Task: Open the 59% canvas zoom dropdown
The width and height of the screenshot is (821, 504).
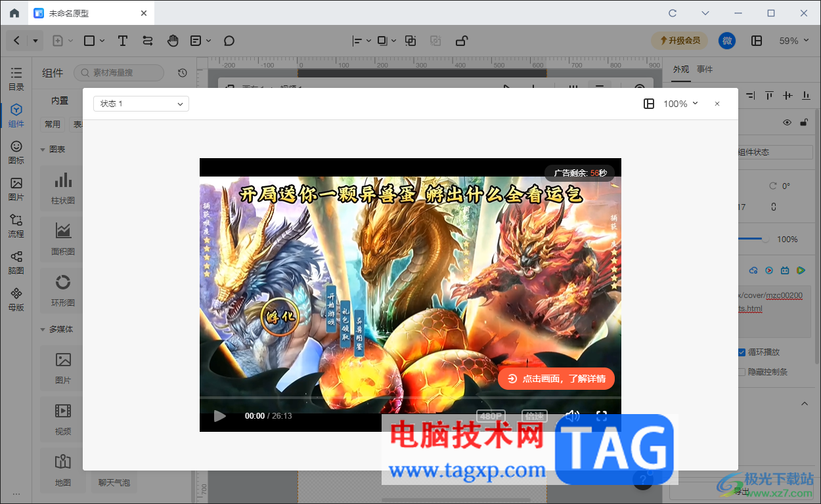Action: click(x=793, y=41)
